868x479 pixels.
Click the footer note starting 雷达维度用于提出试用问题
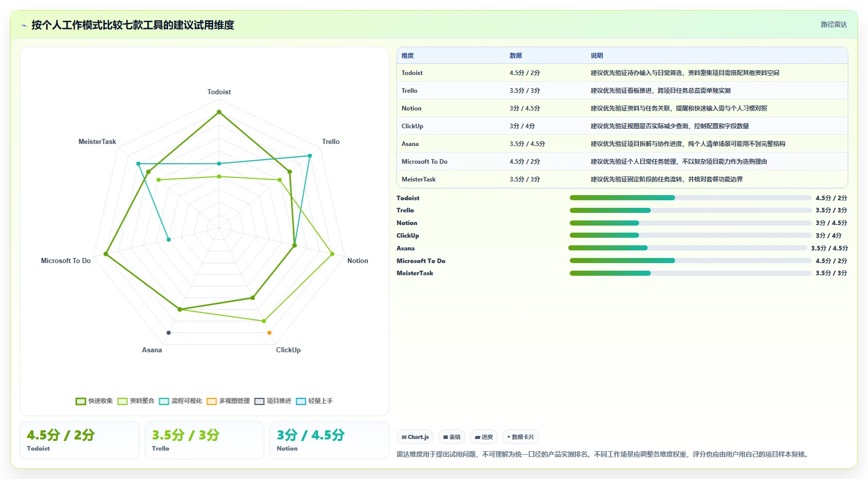tap(603, 454)
